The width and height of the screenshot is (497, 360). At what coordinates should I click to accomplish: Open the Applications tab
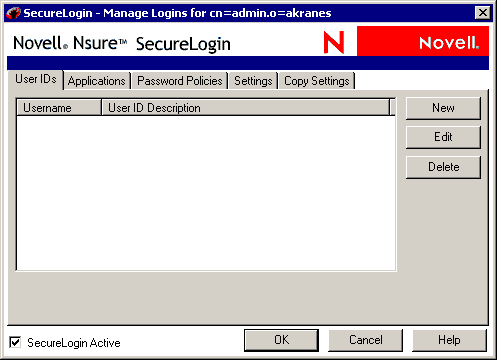(97, 81)
